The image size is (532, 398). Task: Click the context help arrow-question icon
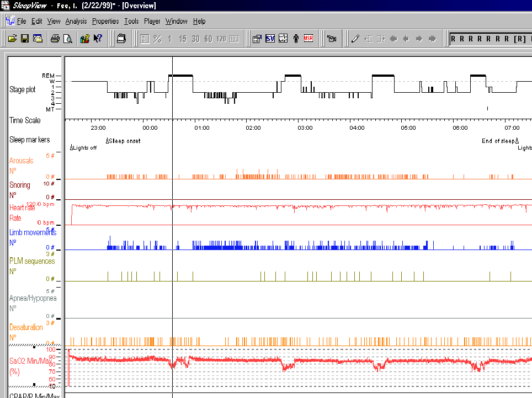point(98,39)
